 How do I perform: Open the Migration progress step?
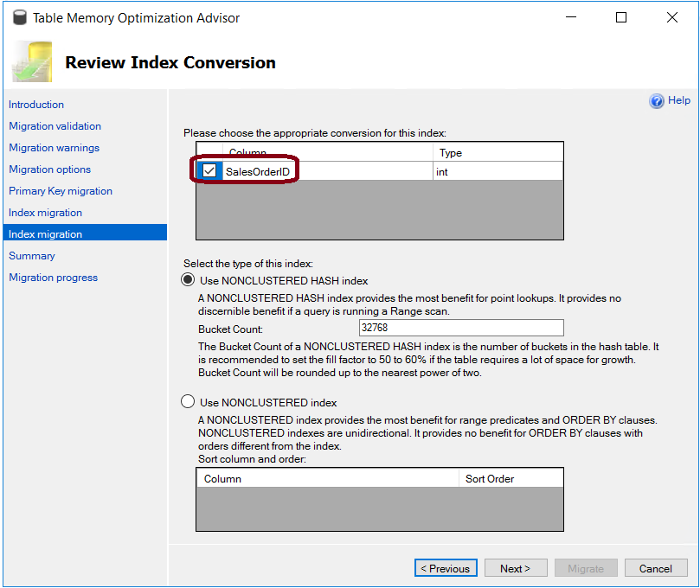53,278
